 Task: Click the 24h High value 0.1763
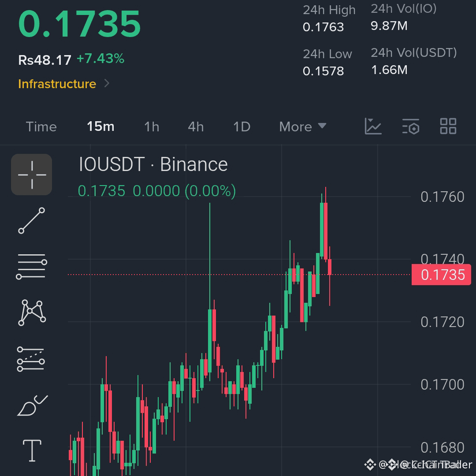point(324,27)
